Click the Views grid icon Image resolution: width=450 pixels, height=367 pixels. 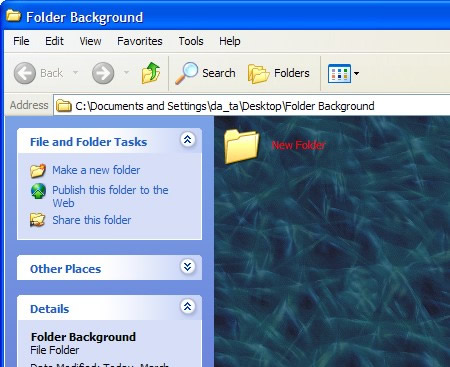click(x=339, y=73)
